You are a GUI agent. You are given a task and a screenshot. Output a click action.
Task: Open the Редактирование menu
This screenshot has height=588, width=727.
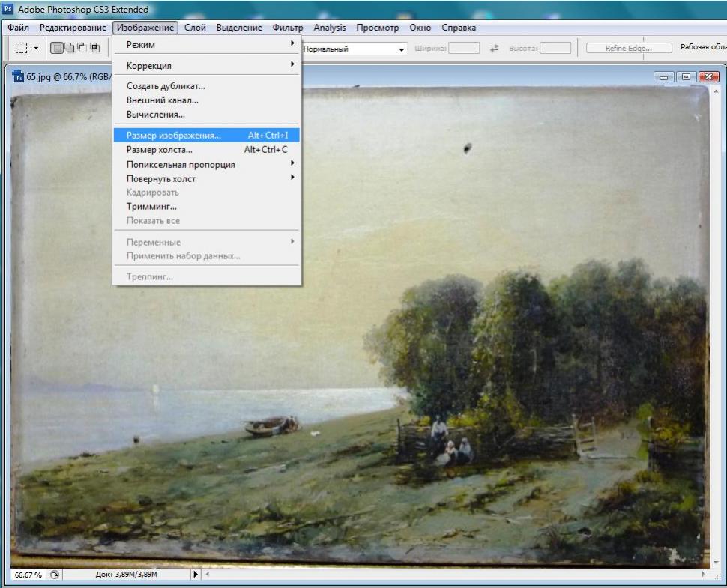click(73, 28)
